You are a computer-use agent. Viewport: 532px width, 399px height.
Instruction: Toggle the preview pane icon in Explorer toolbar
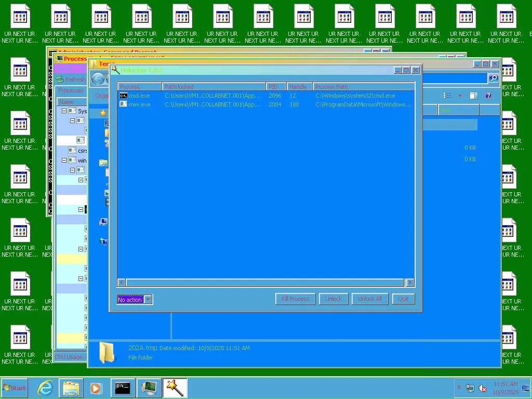(474, 96)
